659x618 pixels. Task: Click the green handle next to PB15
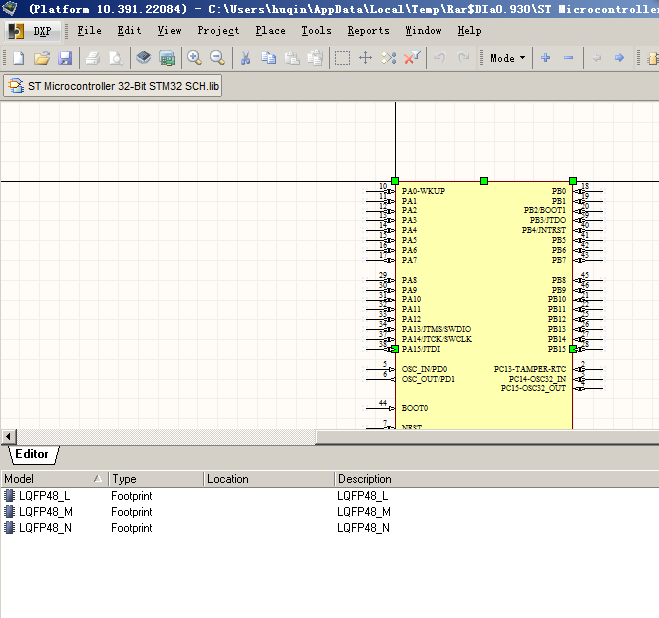click(572, 349)
